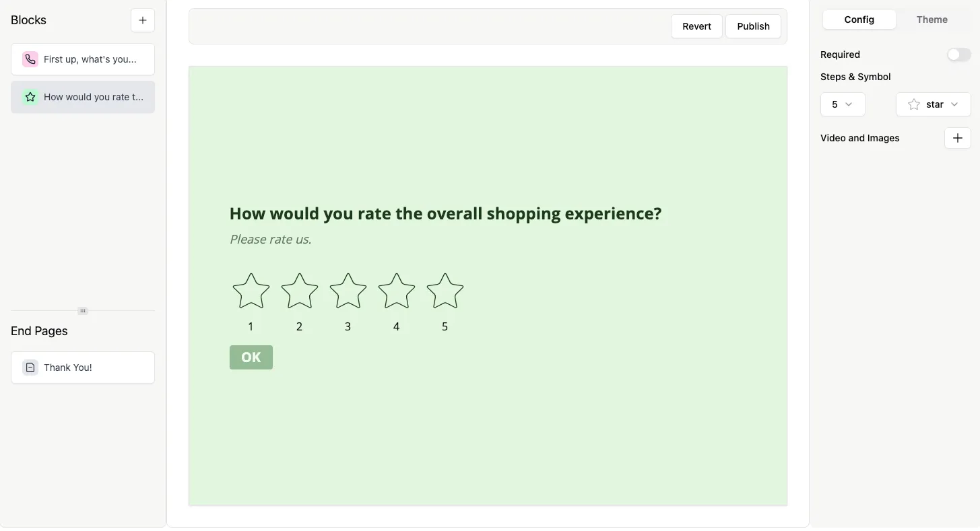
Task: Click the drag handle between Blocks and End Pages
Action: [x=82, y=310]
